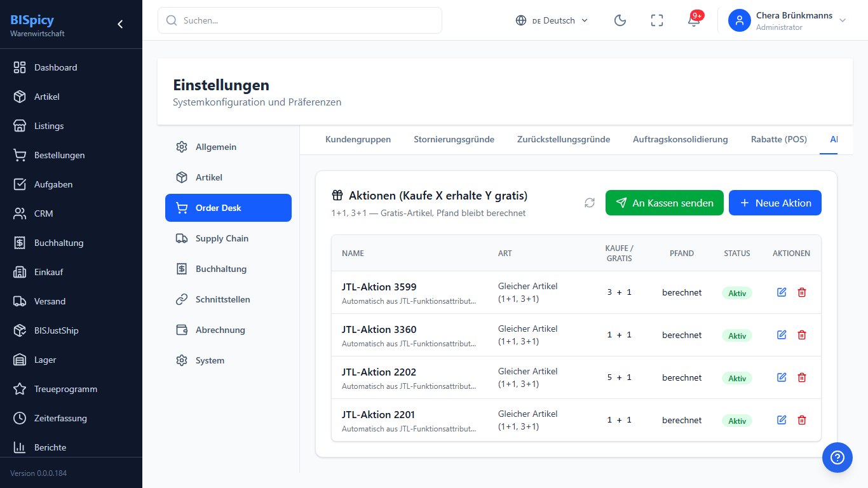This screenshot has width=868, height=488.
Task: Edit JTL-Aktion 3360
Action: [782, 335]
